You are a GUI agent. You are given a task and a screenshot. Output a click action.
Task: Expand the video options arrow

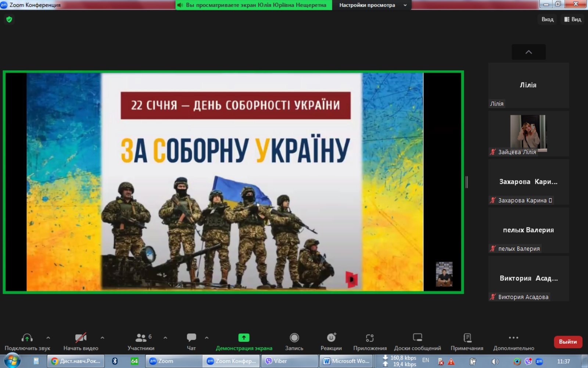click(x=103, y=337)
